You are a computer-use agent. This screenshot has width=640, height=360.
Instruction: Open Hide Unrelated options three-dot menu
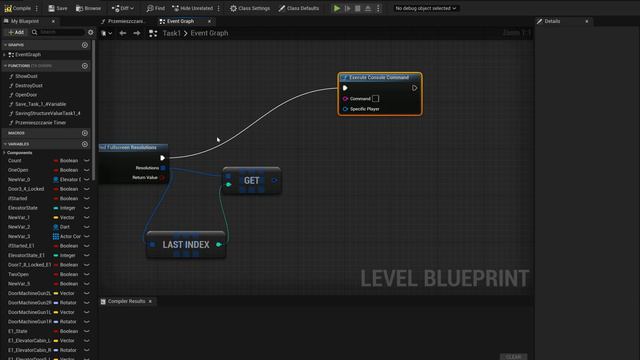(x=219, y=8)
